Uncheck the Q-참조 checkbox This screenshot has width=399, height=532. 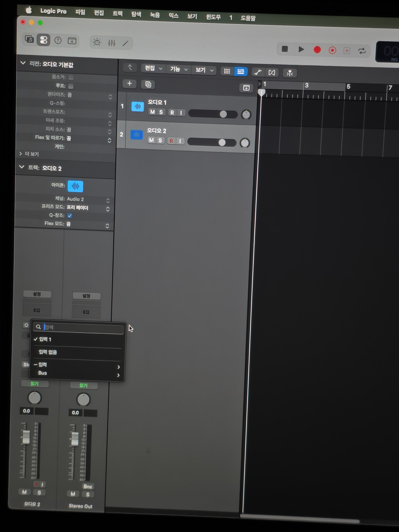[x=70, y=215]
